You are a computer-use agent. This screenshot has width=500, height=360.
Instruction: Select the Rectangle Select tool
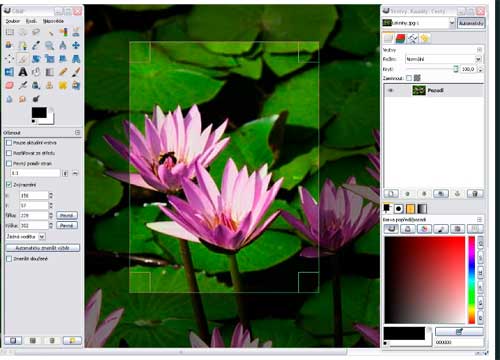(10, 32)
